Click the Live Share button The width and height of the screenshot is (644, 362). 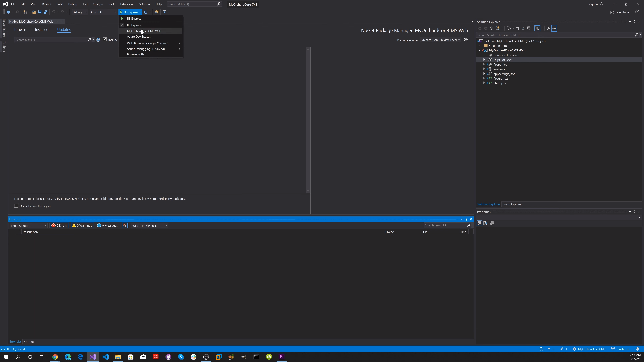coord(620,12)
